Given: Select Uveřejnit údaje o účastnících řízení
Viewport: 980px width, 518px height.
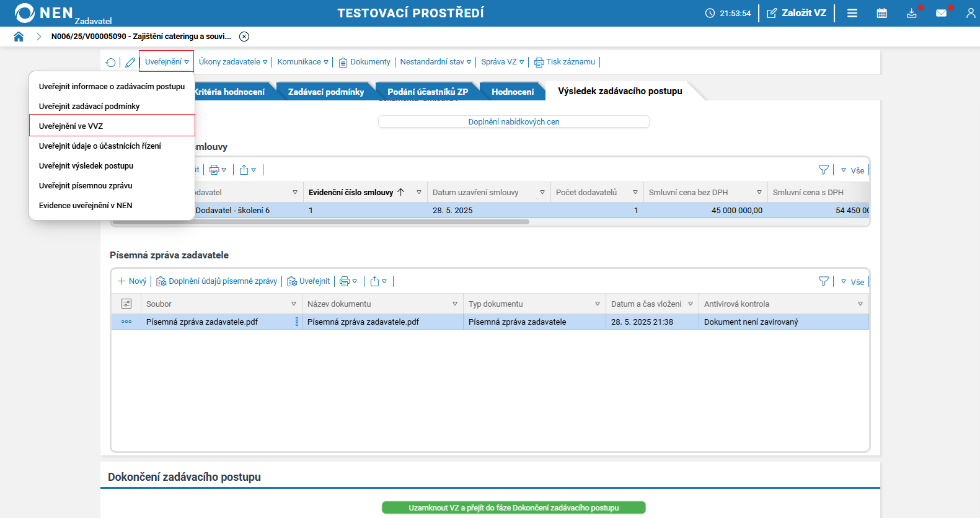Looking at the screenshot, I should click(x=112, y=146).
